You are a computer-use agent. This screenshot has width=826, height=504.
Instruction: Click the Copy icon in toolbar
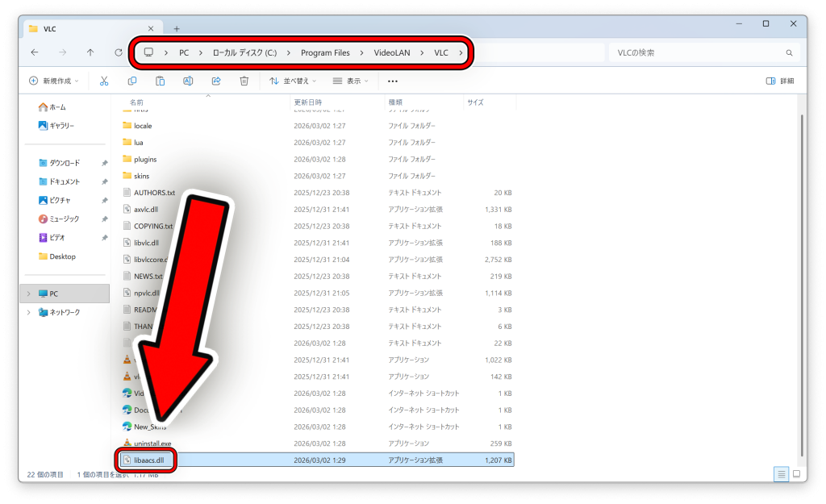132,81
